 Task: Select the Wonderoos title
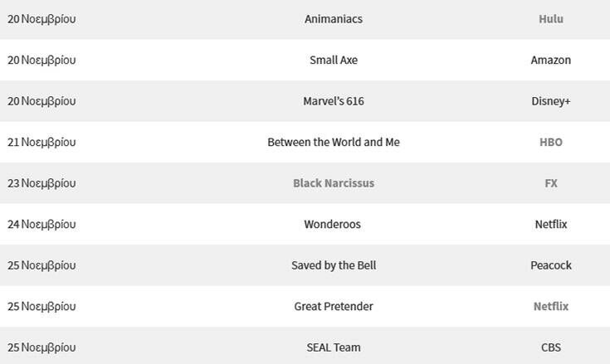[x=333, y=225]
